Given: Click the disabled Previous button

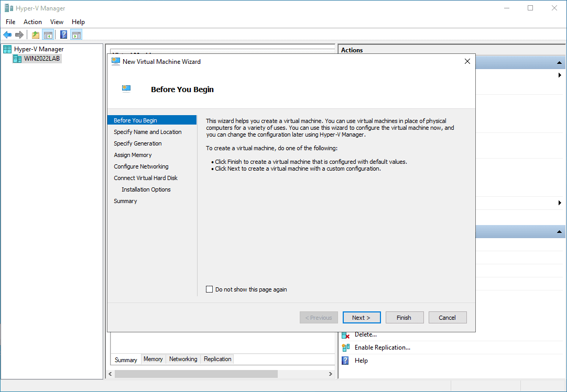Looking at the screenshot, I should tap(319, 318).
